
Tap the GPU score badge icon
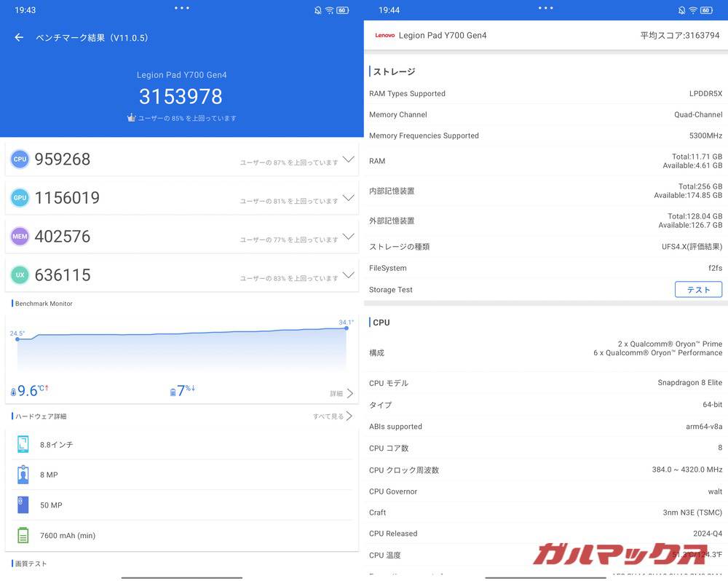pyautogui.click(x=20, y=197)
